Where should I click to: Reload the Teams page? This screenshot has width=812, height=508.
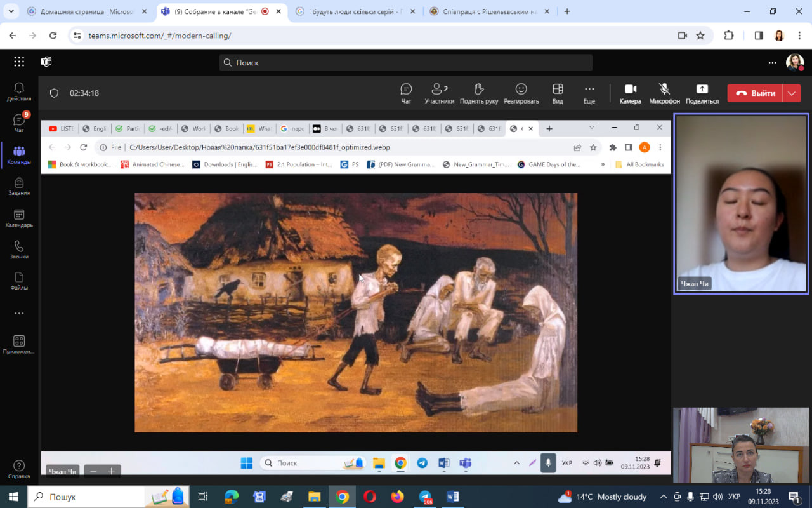(x=53, y=36)
